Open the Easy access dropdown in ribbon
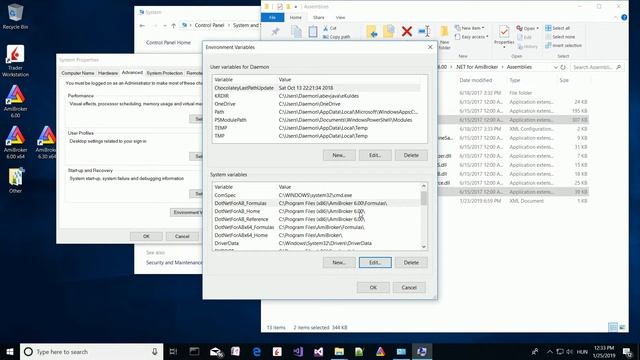 click(471, 37)
